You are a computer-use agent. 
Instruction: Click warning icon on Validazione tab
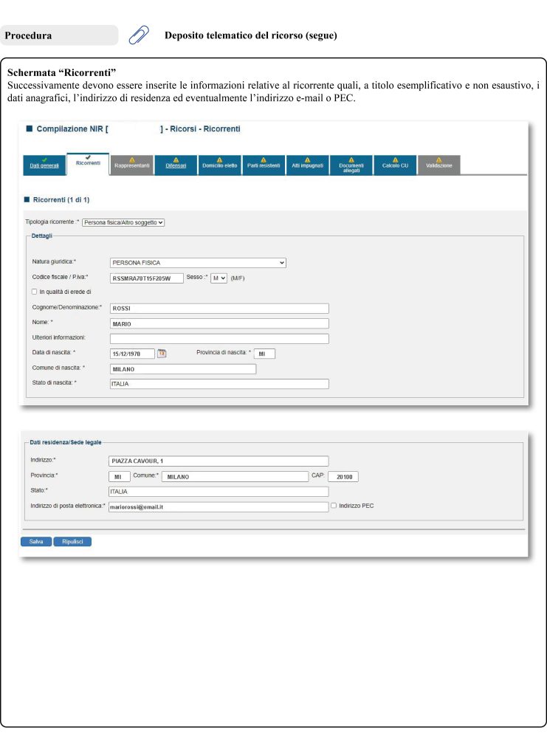(x=438, y=159)
